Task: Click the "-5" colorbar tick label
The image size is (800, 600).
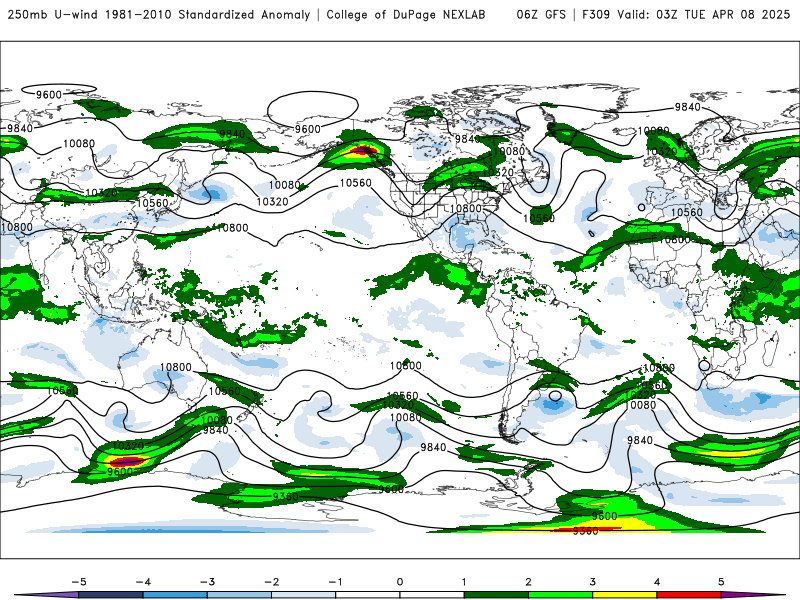Action: click(x=79, y=582)
